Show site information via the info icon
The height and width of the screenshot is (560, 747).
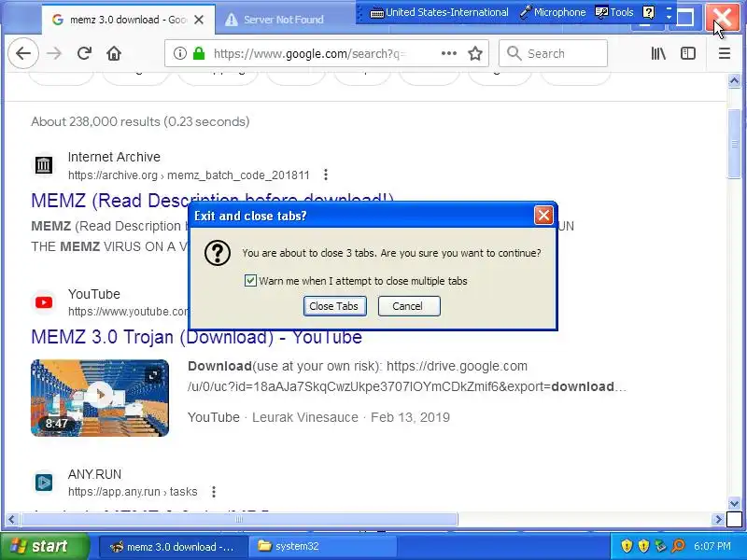[x=179, y=53]
